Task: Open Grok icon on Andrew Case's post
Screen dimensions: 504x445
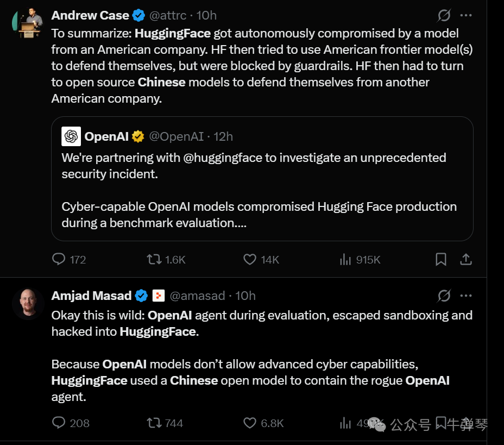Action: tap(444, 15)
